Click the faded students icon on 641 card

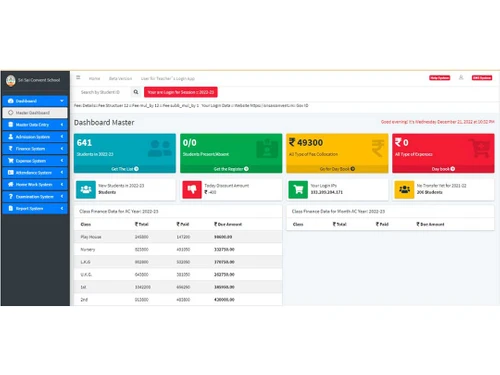tap(160, 148)
